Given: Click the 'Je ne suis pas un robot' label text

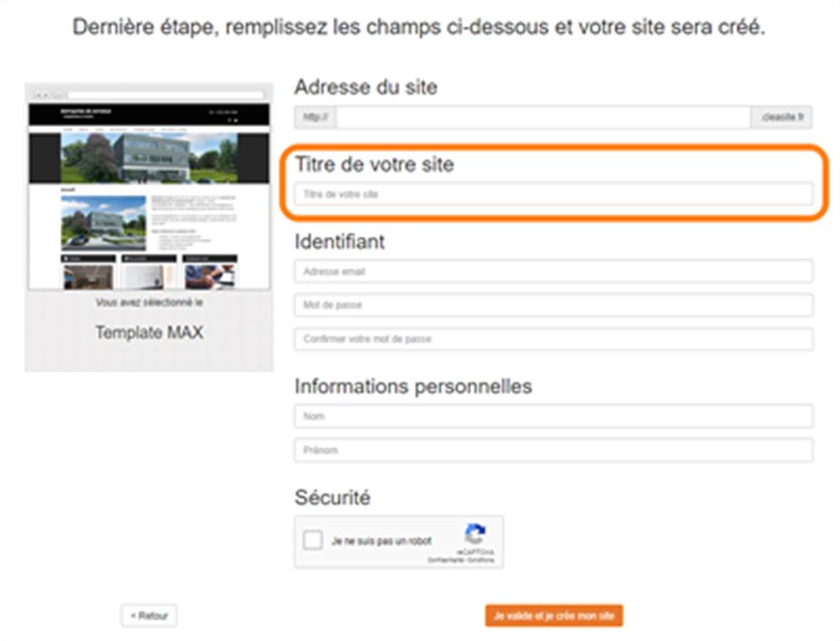Looking at the screenshot, I should click(x=381, y=541).
